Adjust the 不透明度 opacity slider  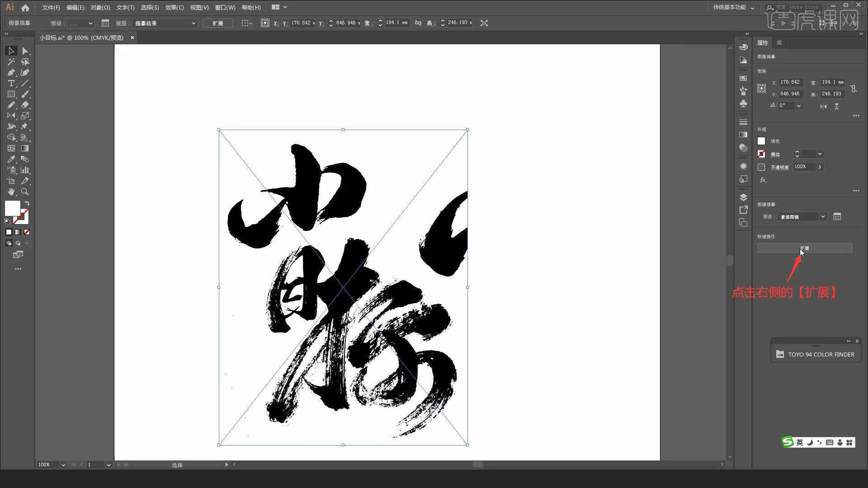(821, 167)
